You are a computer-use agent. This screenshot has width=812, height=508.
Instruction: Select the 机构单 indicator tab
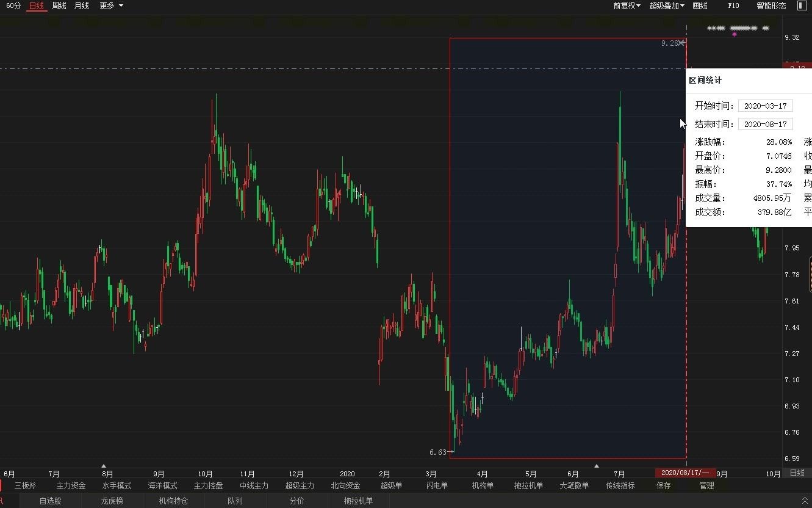tap(483, 485)
